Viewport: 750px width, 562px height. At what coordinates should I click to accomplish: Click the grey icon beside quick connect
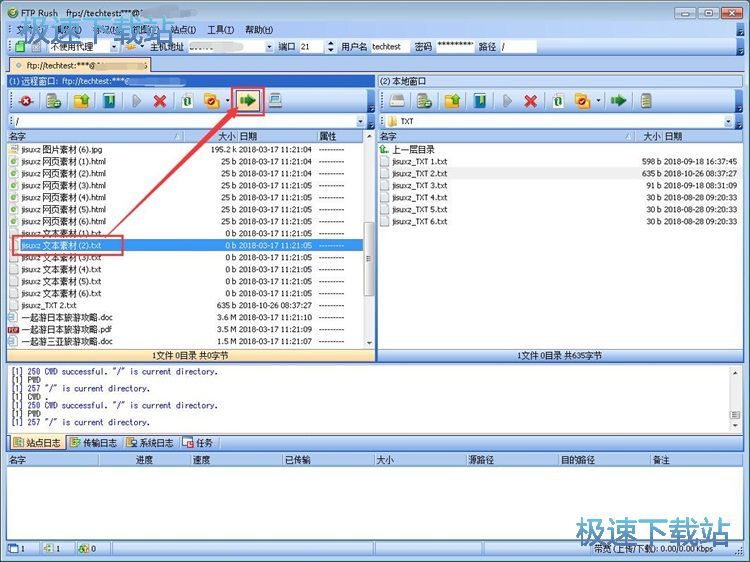(x=36, y=47)
